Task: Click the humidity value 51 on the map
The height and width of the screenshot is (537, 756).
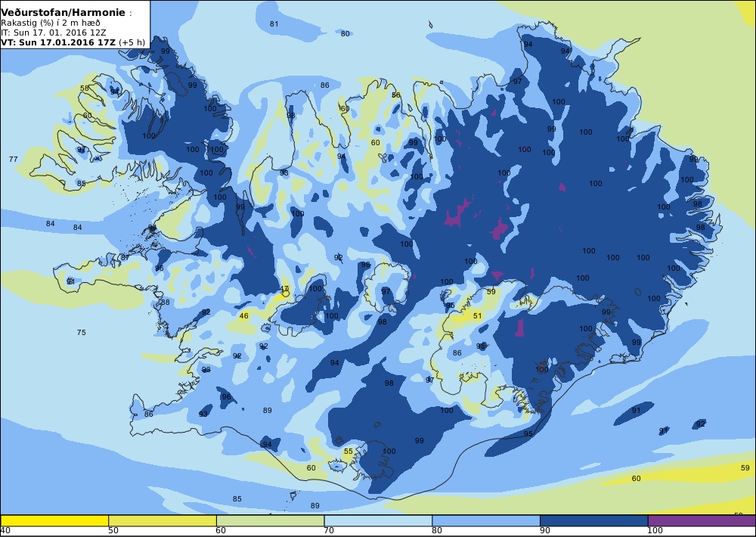Action: click(x=477, y=316)
